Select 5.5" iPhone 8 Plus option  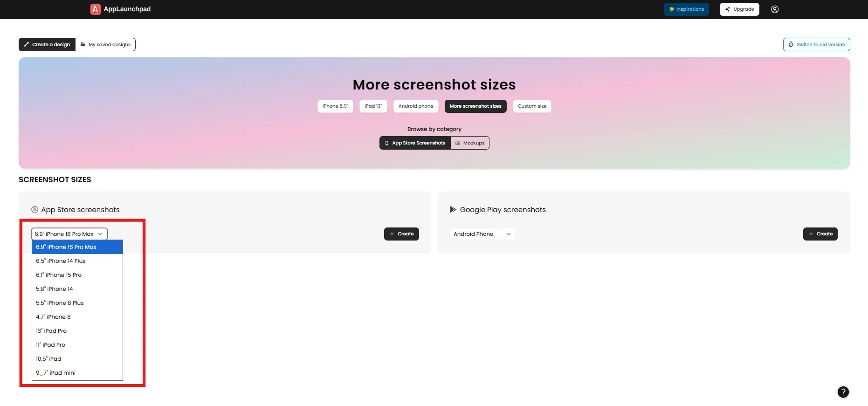pyautogui.click(x=77, y=303)
